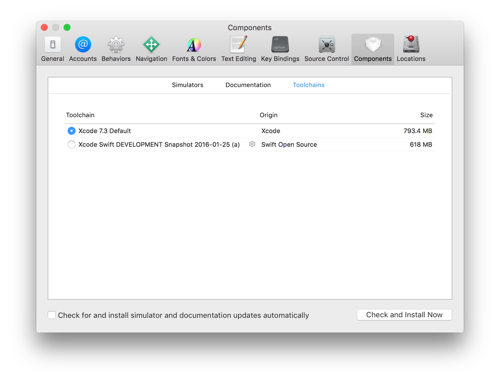Click the 793.4 MB size value
The height and width of the screenshot is (381, 500).
point(418,131)
